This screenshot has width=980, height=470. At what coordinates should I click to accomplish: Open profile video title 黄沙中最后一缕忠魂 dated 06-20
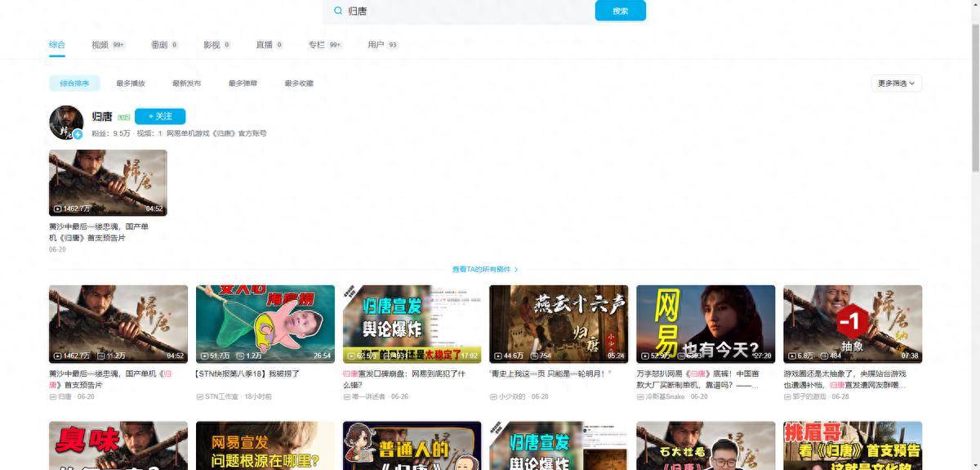99,232
